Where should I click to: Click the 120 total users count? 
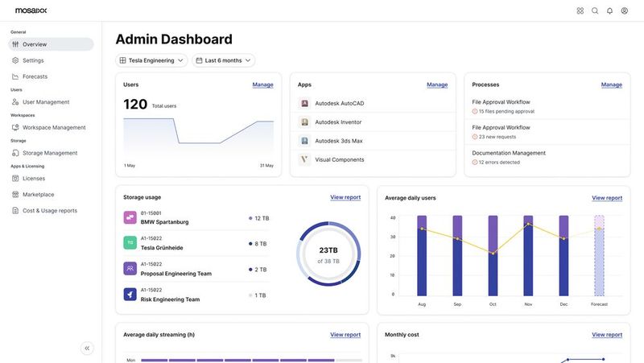(135, 105)
